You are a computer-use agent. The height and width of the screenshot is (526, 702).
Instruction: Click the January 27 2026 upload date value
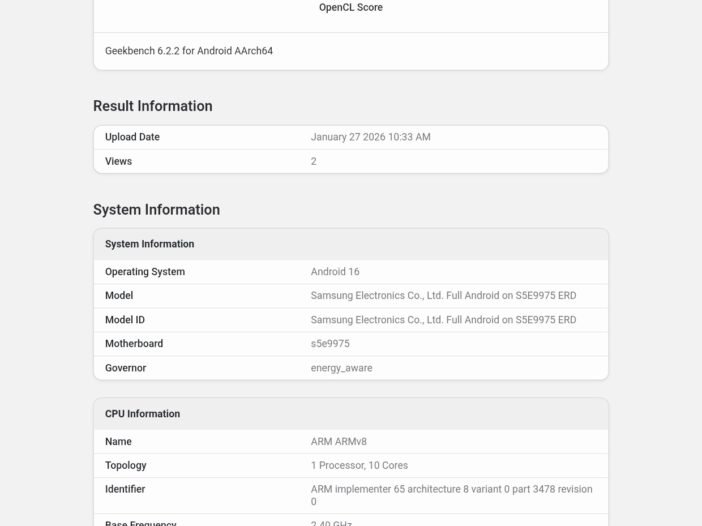(370, 137)
